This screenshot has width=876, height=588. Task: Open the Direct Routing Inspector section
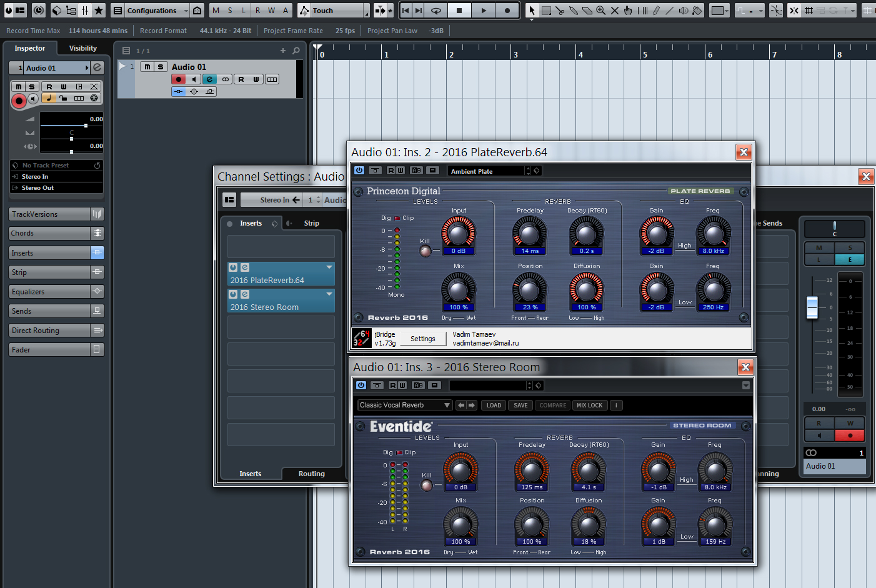[x=57, y=331]
